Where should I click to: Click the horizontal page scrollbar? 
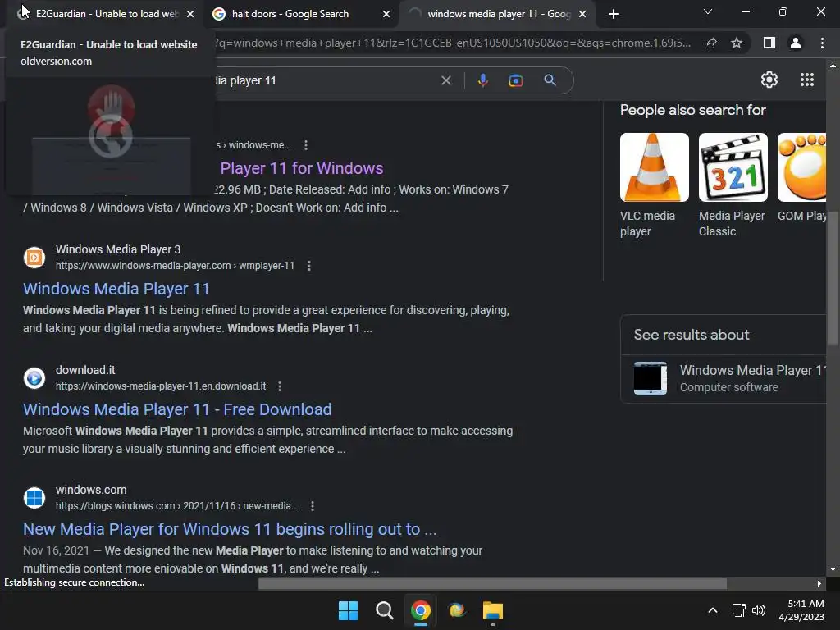pos(492,583)
